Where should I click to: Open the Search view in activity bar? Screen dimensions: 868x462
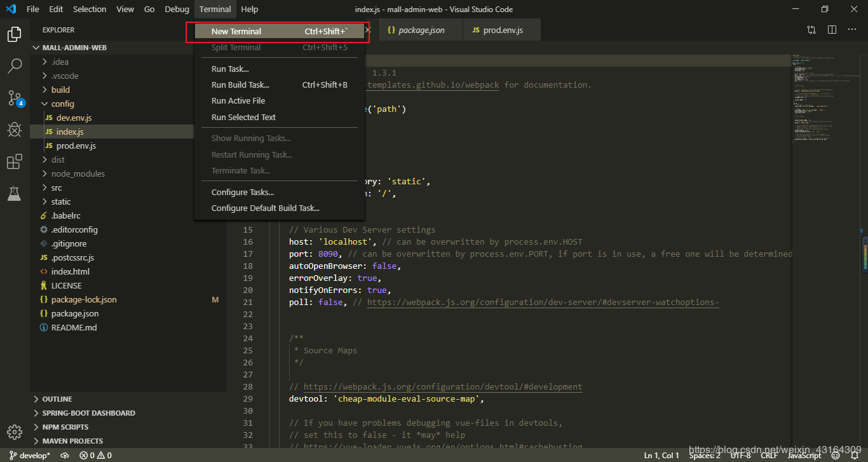(x=15, y=65)
